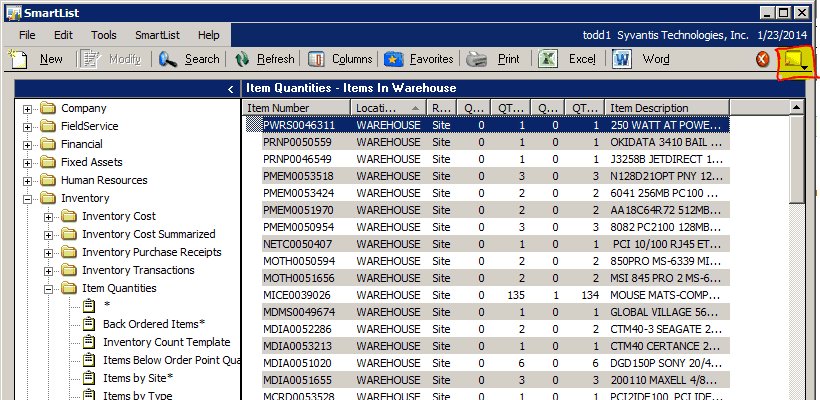The height and width of the screenshot is (400, 820).
Task: Collapse the Item Quantities tree node
Action: 48,289
